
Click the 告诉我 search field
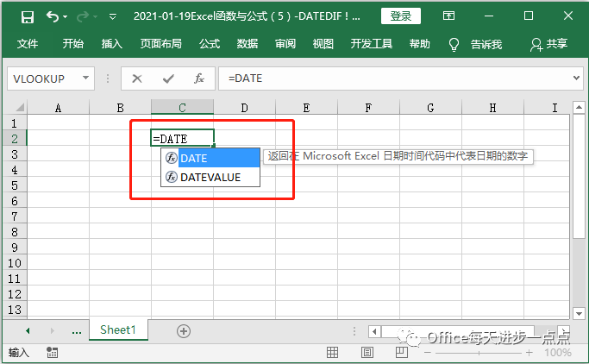pos(486,45)
